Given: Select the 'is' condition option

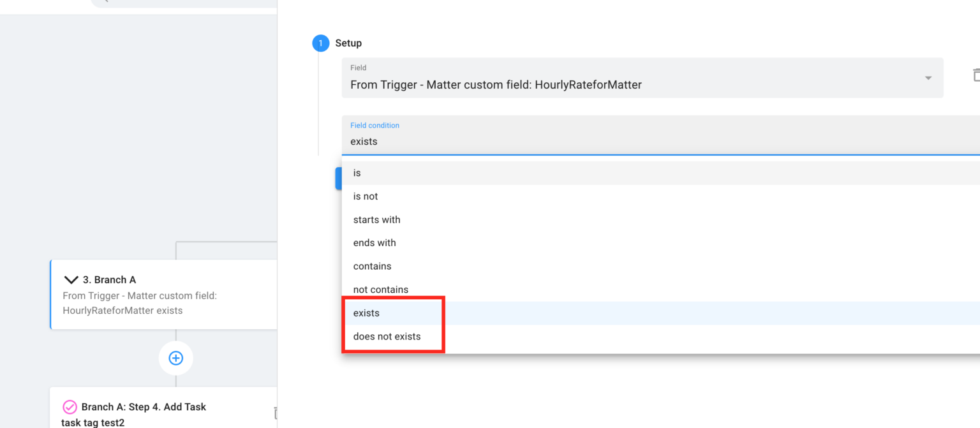Looking at the screenshot, I should coord(357,173).
